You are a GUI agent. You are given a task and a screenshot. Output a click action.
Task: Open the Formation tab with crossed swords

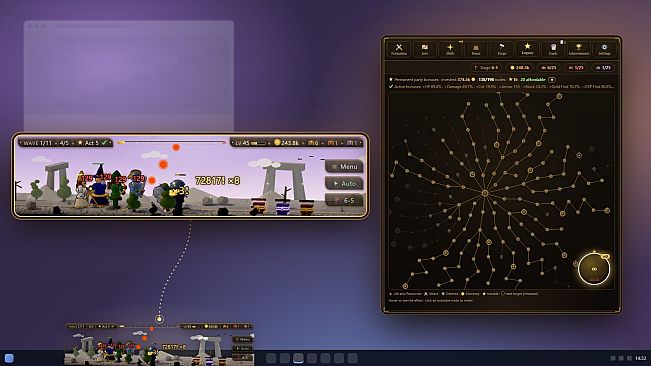coord(399,49)
